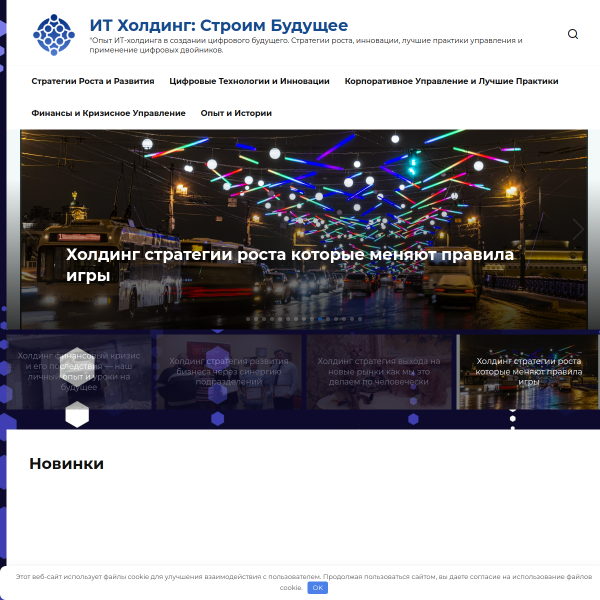This screenshot has height=600, width=600.
Task: Open Корпоративное Управление и Лучшие Практики menu
Action: [x=451, y=81]
